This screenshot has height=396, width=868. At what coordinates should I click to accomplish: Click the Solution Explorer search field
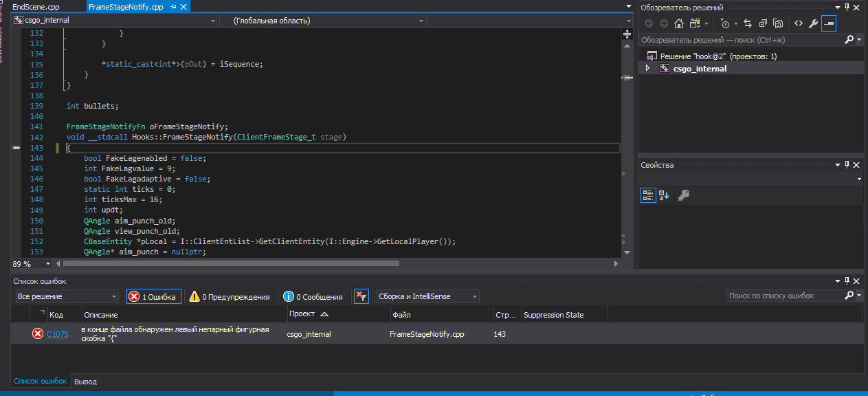coord(741,40)
